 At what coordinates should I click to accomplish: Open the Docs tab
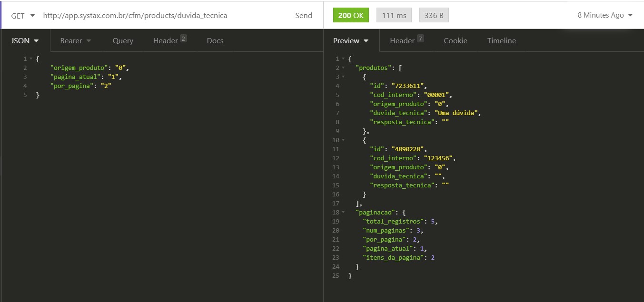(x=215, y=41)
